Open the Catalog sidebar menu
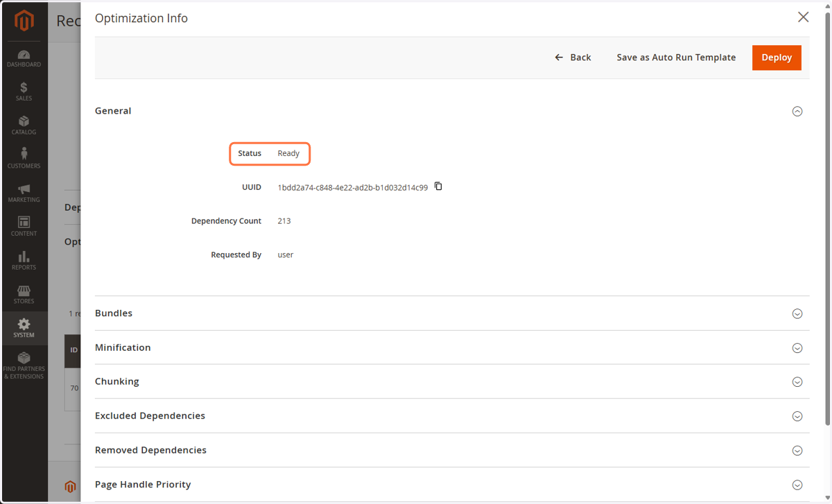Viewport: 832px width, 504px height. pos(24,126)
